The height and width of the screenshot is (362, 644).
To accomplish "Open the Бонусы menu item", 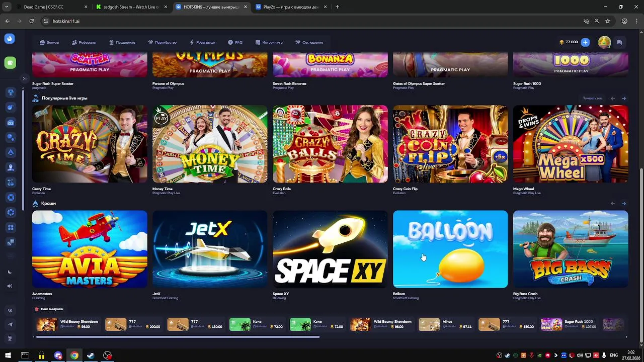I will [49, 42].
